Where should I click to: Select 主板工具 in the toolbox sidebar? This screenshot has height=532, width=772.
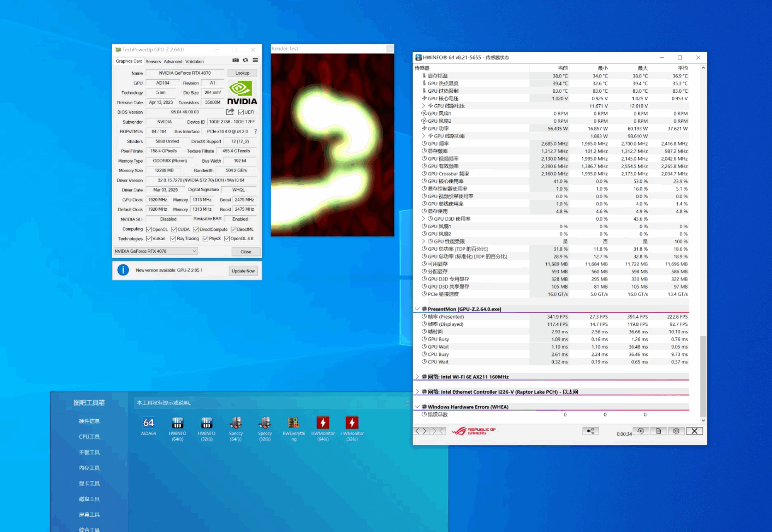89,452
